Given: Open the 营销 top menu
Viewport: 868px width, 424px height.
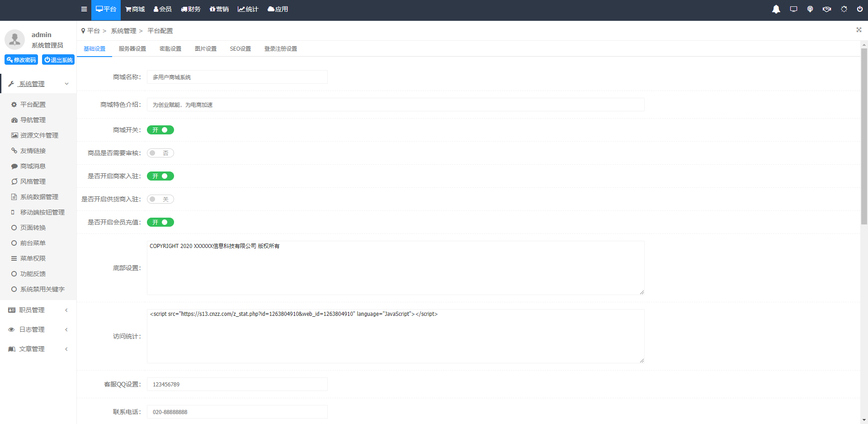Looking at the screenshot, I should pyautogui.click(x=219, y=10).
